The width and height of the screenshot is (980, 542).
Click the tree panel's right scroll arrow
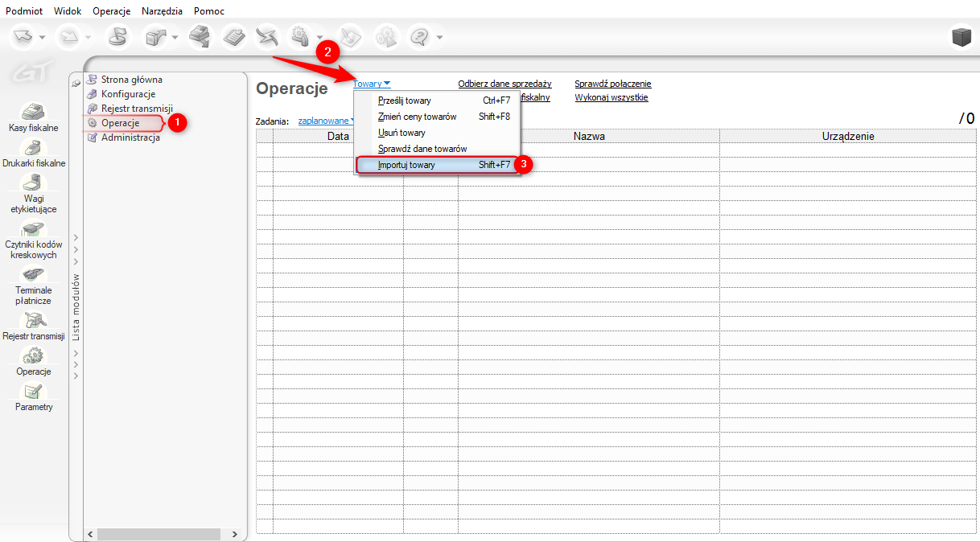tap(234, 534)
